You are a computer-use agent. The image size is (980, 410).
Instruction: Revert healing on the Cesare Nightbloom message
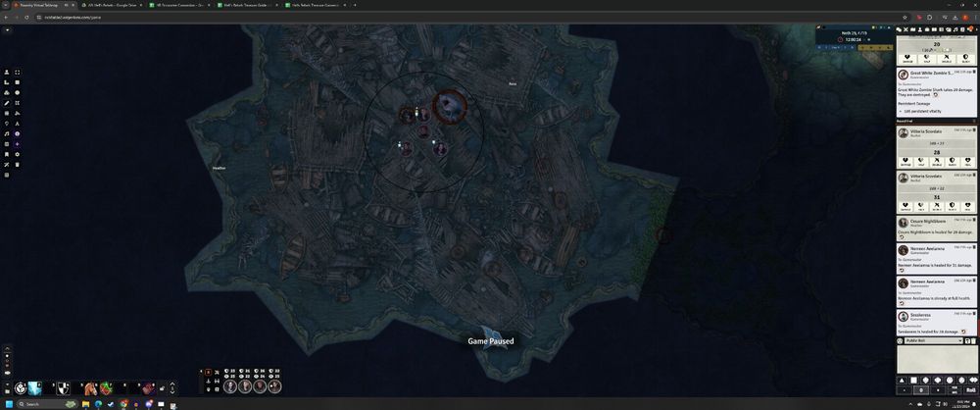(x=902, y=237)
